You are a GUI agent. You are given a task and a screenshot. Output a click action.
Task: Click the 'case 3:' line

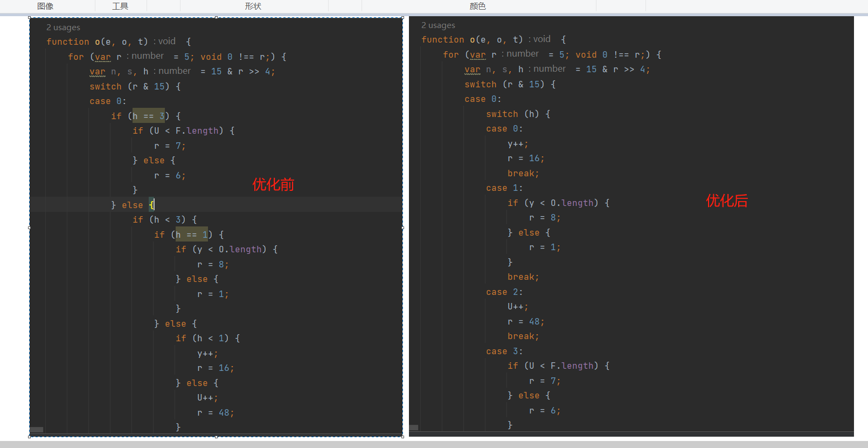pyautogui.click(x=504, y=351)
